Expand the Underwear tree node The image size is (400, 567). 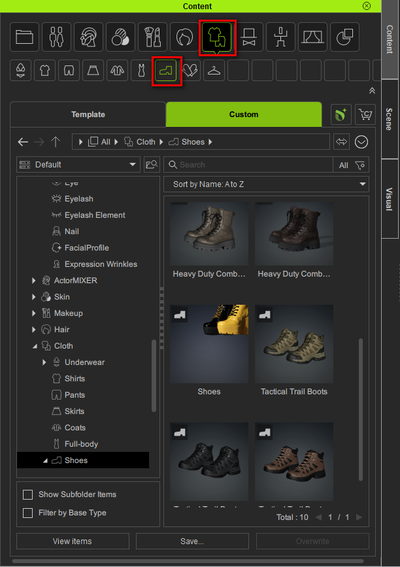[44, 362]
